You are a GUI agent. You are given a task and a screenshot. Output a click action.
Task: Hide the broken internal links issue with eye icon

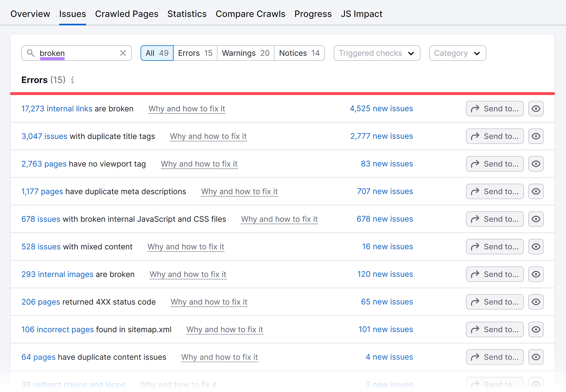[536, 109]
